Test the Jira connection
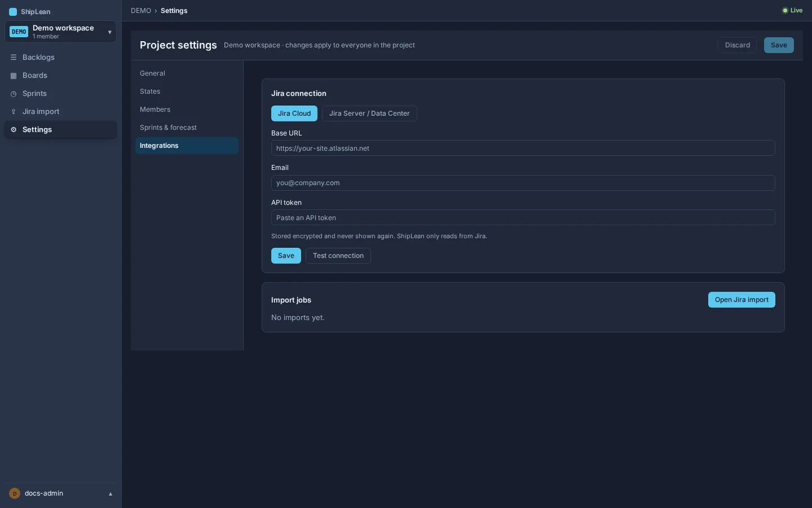The image size is (812, 508). 338,256
